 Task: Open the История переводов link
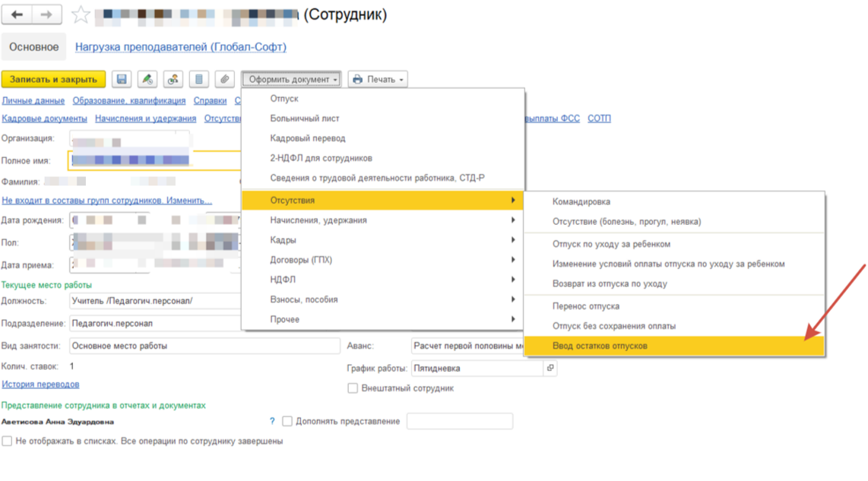click(x=40, y=384)
